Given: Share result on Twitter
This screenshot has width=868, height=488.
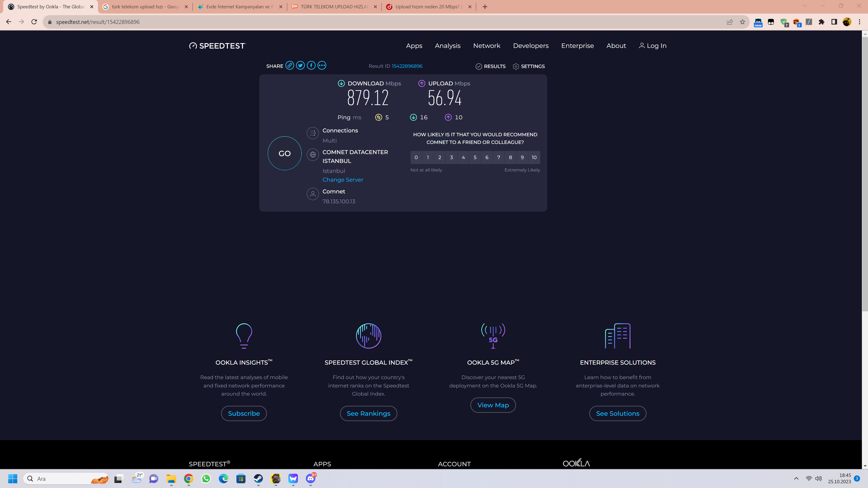Looking at the screenshot, I should (300, 66).
